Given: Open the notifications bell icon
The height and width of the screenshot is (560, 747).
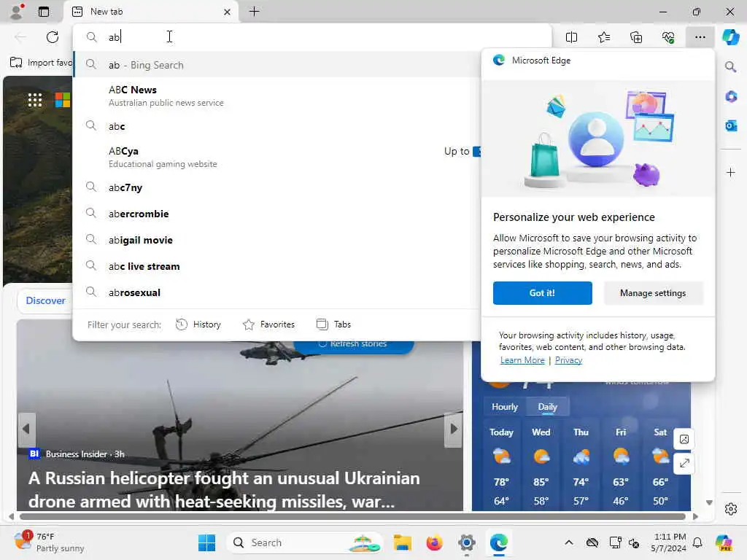Looking at the screenshot, I should [x=697, y=542].
